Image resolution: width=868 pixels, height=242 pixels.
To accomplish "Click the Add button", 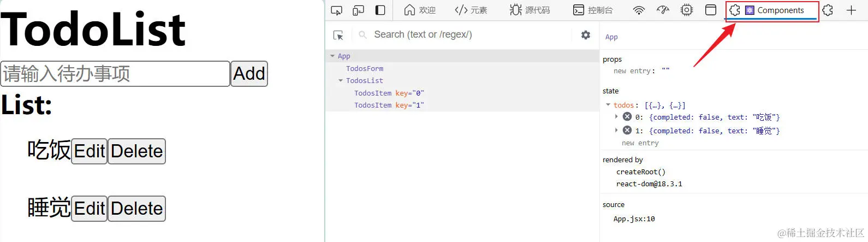I will tap(249, 74).
